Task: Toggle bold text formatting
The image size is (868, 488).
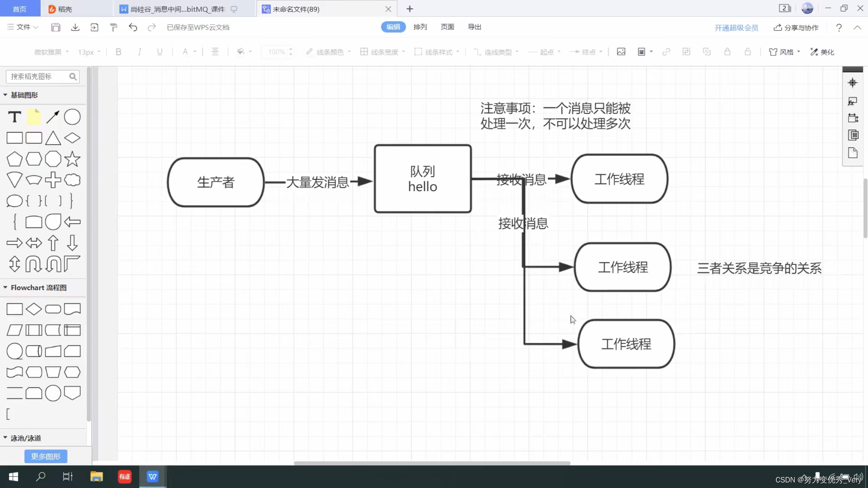Action: (x=118, y=52)
